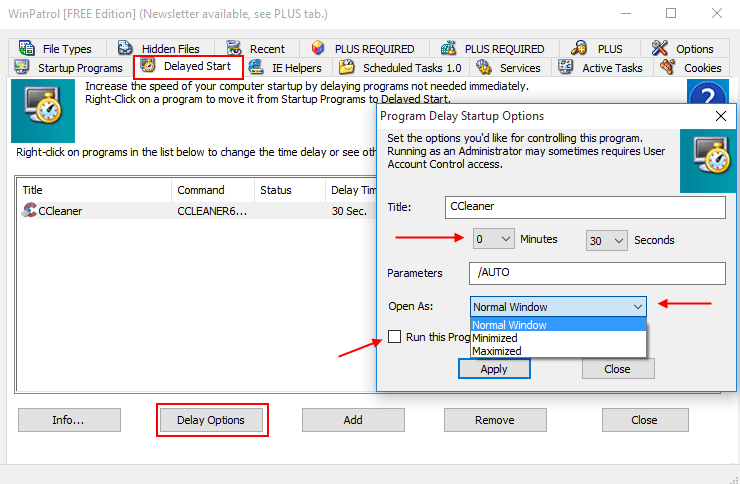Click the '30 Sec.' delay time cell
The width and height of the screenshot is (740, 484).
pyautogui.click(x=349, y=211)
